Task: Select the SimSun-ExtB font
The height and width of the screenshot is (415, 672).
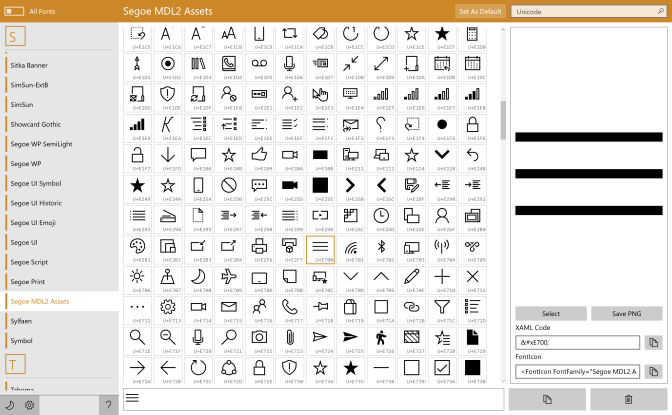Action: click(x=60, y=85)
